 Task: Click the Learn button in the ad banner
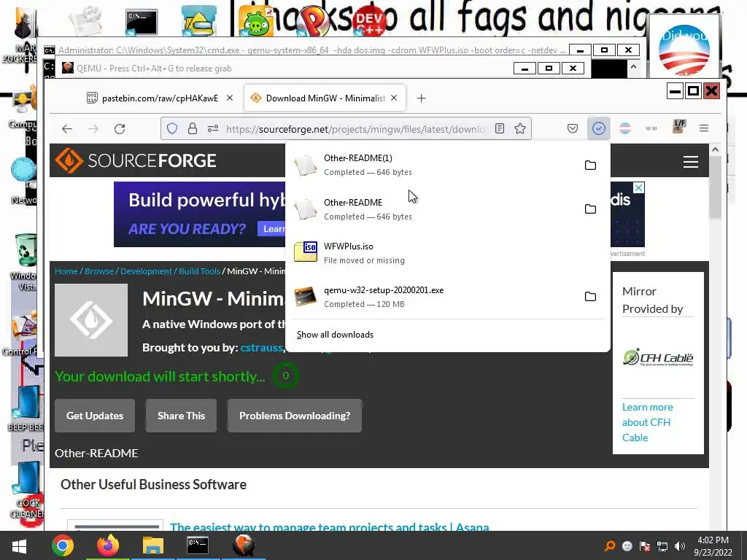pos(271,228)
